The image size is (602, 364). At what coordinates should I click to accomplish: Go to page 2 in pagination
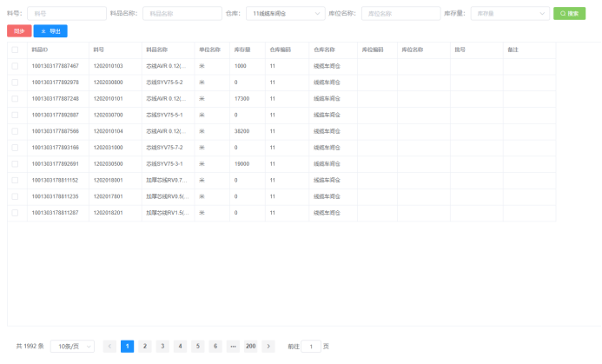point(145,346)
